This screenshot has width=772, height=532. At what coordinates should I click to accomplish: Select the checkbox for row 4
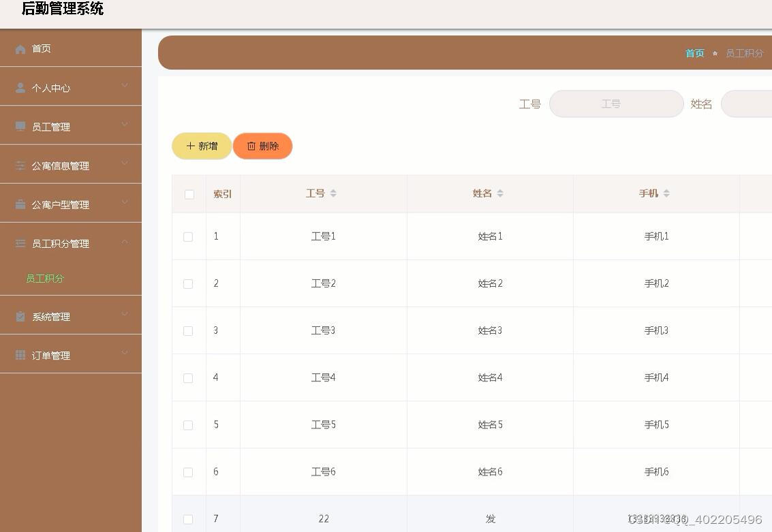[188, 378]
